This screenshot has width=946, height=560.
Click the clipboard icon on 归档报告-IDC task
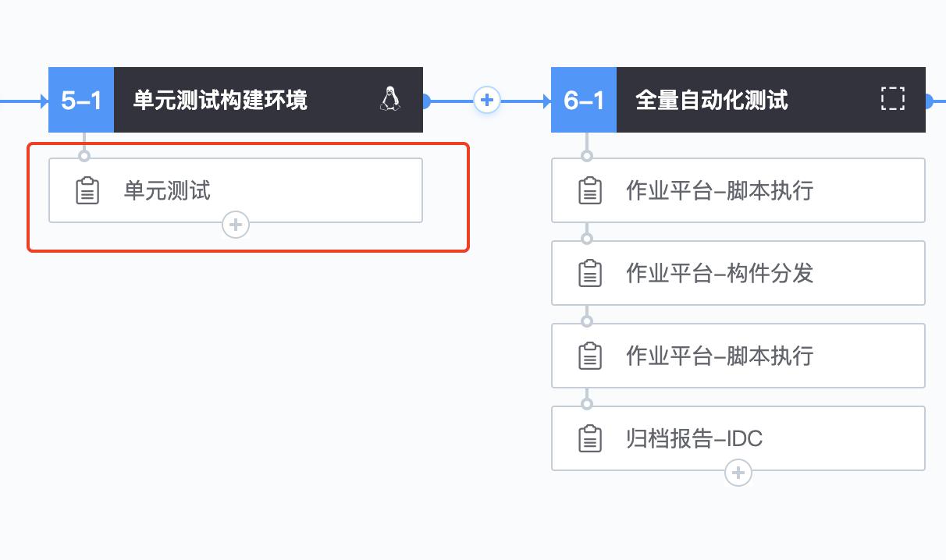coord(591,438)
